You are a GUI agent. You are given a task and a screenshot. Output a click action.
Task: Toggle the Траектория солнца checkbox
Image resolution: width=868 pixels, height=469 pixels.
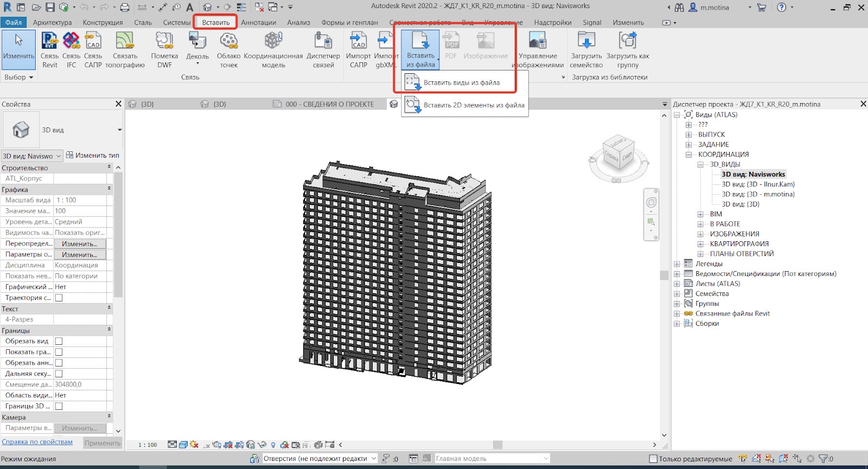point(59,298)
